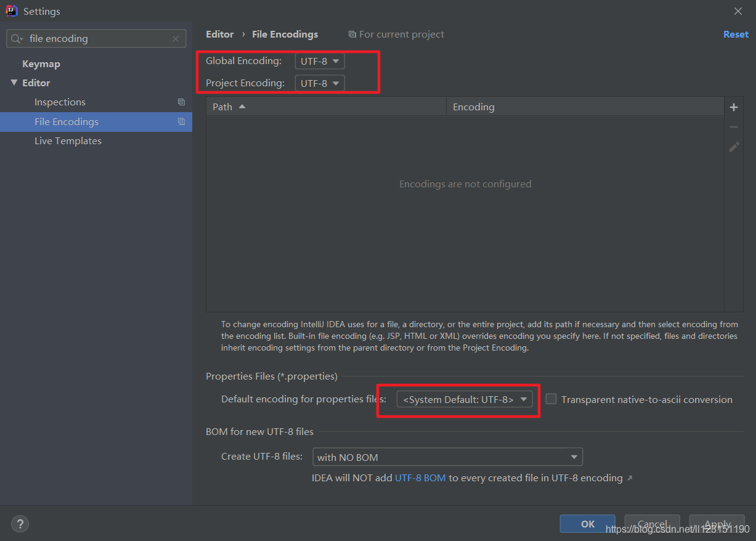Click the 'Create UTF-8 files:' label

[262, 457]
